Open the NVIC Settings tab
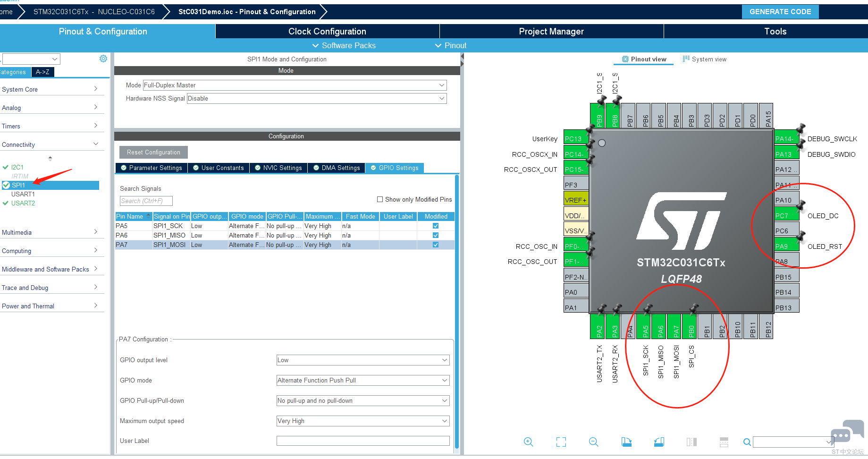The width and height of the screenshot is (868, 459). pos(278,168)
